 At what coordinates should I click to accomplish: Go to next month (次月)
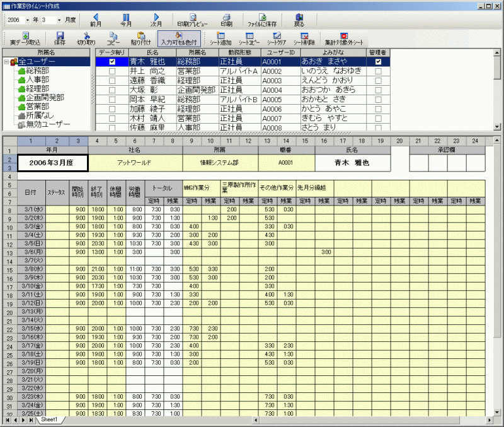[x=156, y=20]
